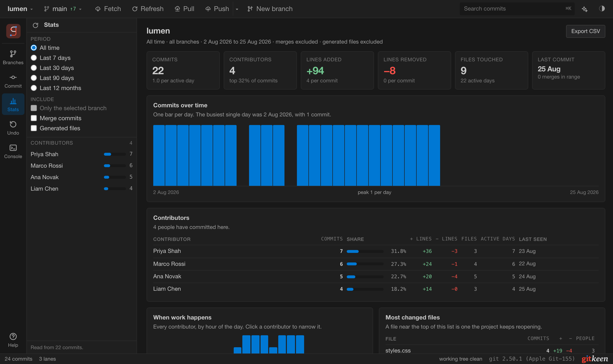The image size is (613, 364).
Task: Fetch from remote in toolbar
Action: (108, 9)
